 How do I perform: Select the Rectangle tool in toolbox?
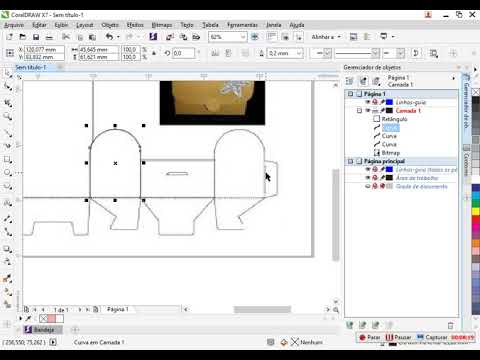coord(7,159)
